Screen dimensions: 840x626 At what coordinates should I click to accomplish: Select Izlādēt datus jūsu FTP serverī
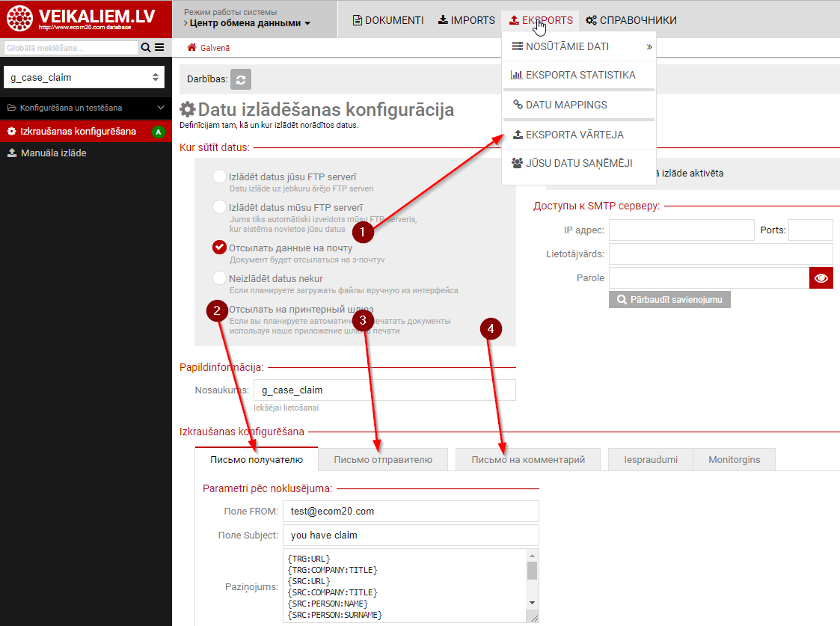(x=219, y=177)
